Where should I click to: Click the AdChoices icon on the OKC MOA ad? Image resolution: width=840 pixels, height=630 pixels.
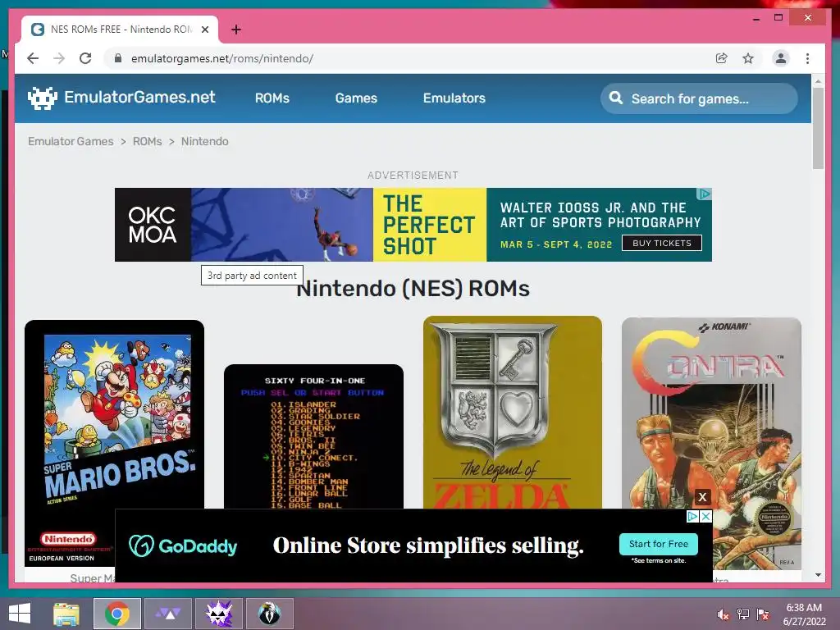(x=705, y=194)
